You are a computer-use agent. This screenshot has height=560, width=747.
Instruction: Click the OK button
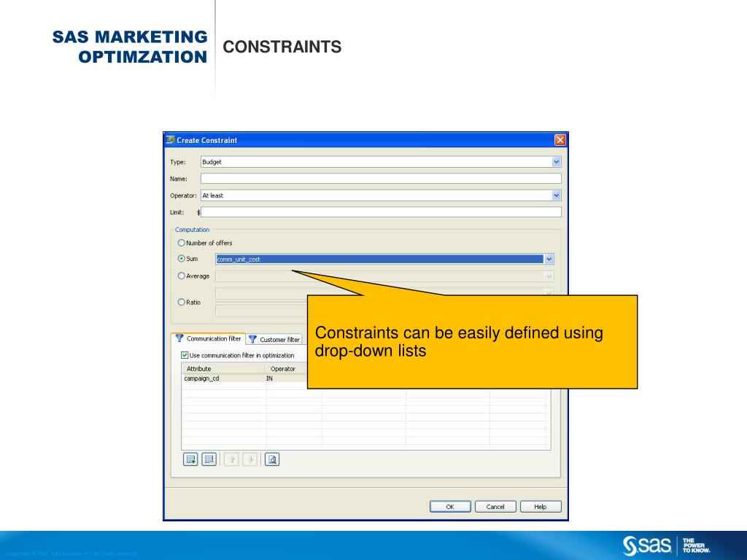(x=450, y=507)
